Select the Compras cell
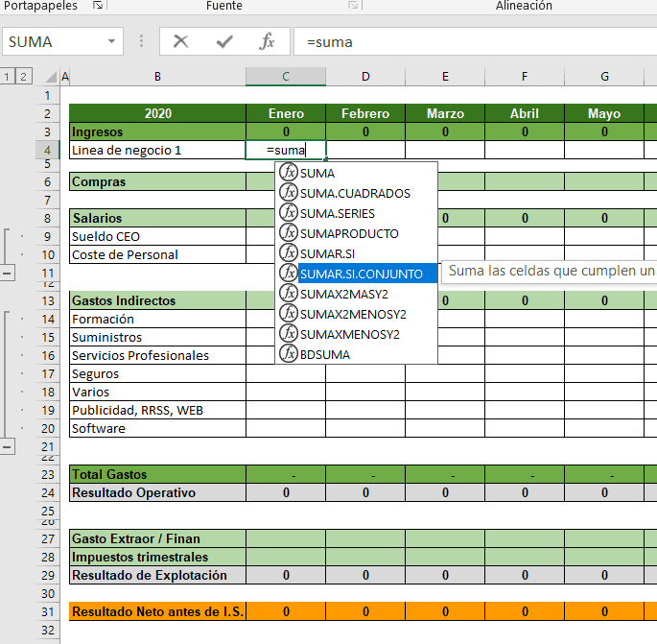 tap(157, 181)
